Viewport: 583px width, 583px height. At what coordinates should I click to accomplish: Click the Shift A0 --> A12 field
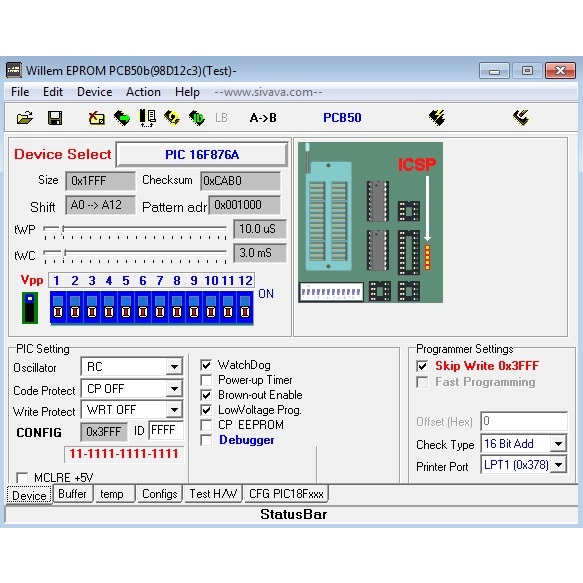pyautogui.click(x=100, y=205)
